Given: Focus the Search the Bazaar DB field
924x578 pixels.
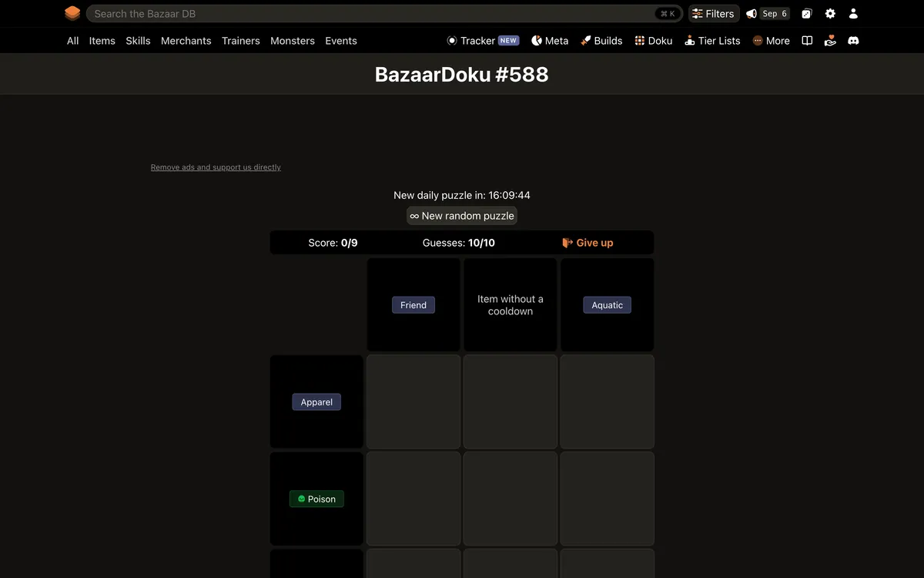Looking at the screenshot, I should click(384, 14).
